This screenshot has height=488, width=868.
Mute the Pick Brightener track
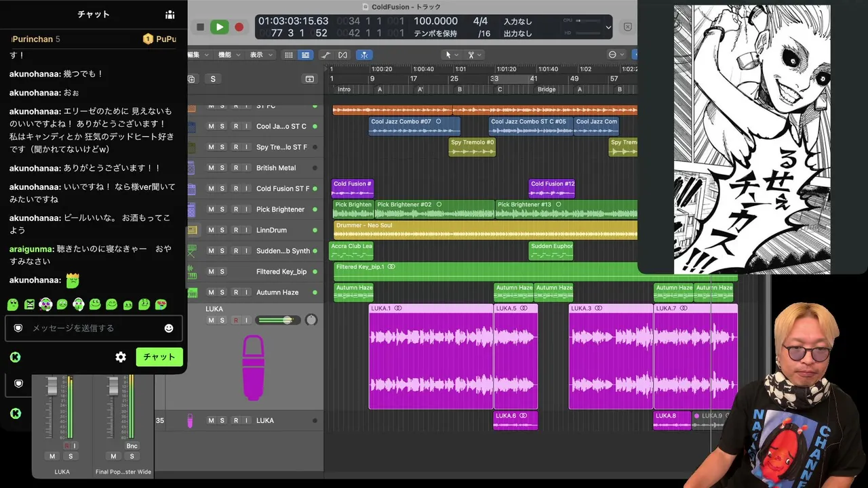(x=211, y=209)
